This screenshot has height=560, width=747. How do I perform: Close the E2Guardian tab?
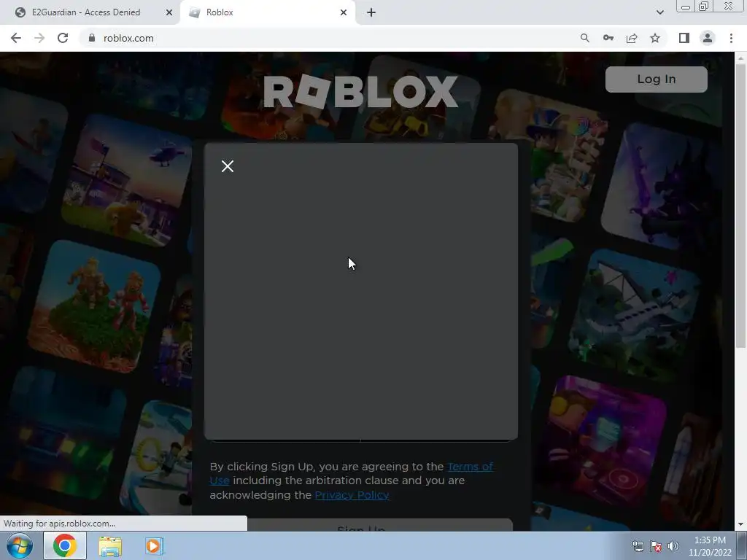point(169,12)
